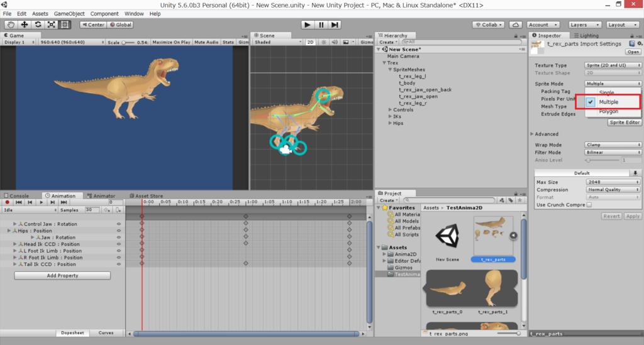Play the animation clip
The image size is (644, 345).
click(41, 202)
